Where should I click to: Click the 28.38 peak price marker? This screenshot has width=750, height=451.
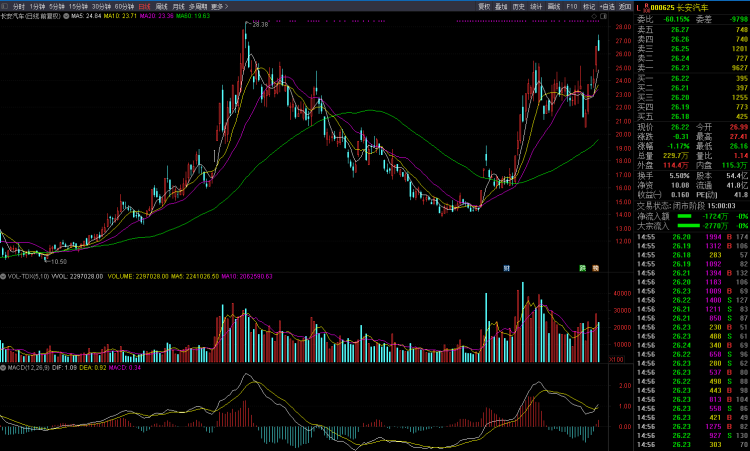[x=260, y=23]
